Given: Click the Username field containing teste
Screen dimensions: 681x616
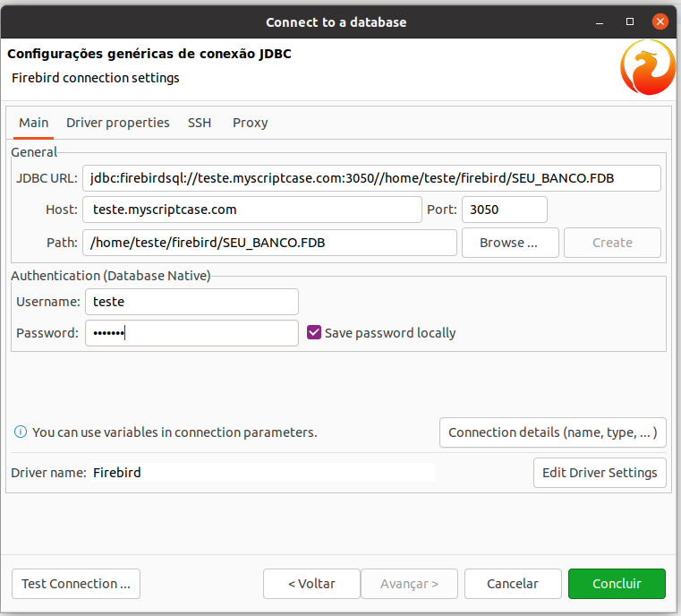Looking at the screenshot, I should 192,302.
